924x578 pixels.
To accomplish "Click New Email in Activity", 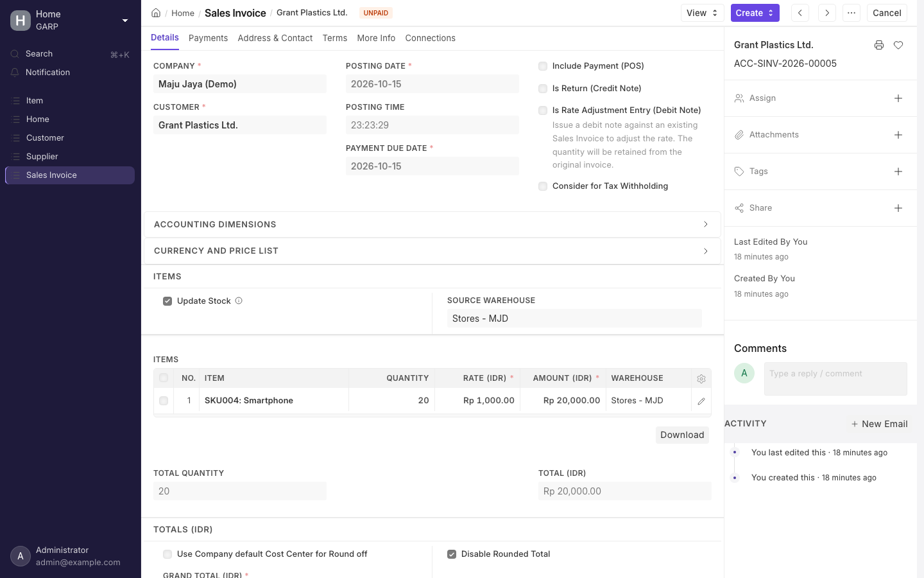I will point(879,424).
